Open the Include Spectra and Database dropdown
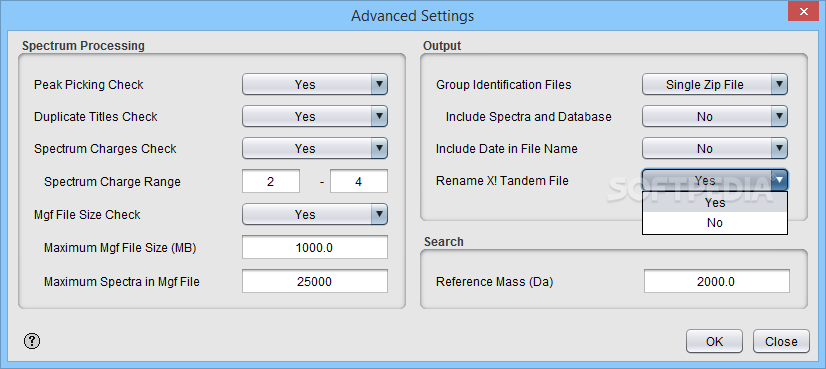The image size is (826, 369). click(715, 116)
